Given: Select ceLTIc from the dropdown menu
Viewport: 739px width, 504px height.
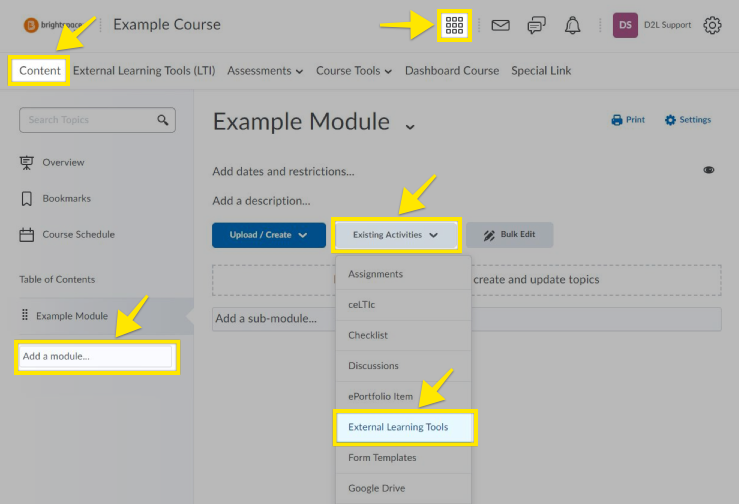Looking at the screenshot, I should 403,305.
